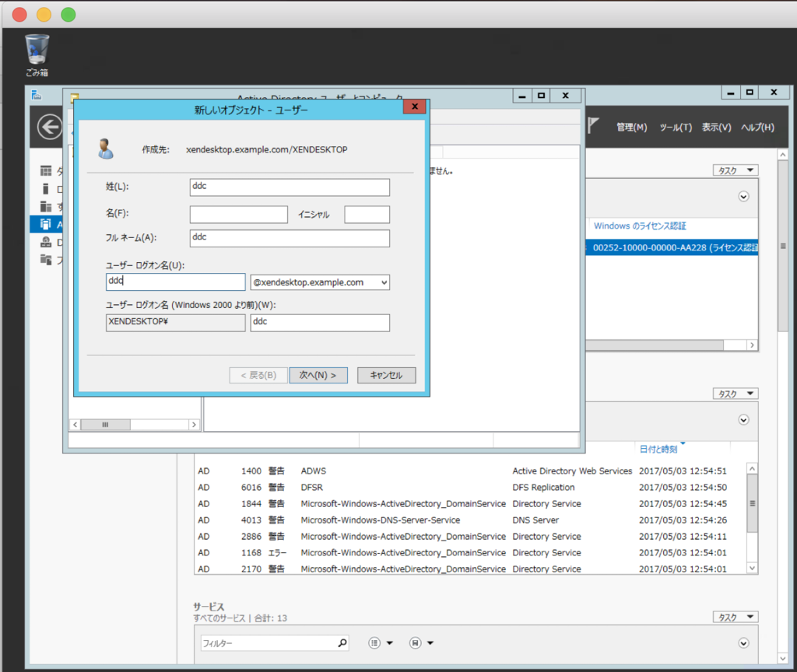
Task: Open the Tasks dropdown above license section
Action: click(736, 170)
